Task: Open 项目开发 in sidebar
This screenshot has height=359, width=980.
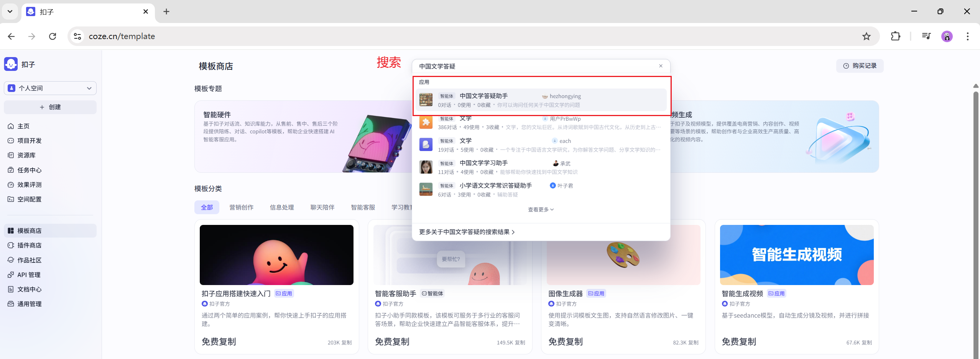Action: (x=50, y=141)
